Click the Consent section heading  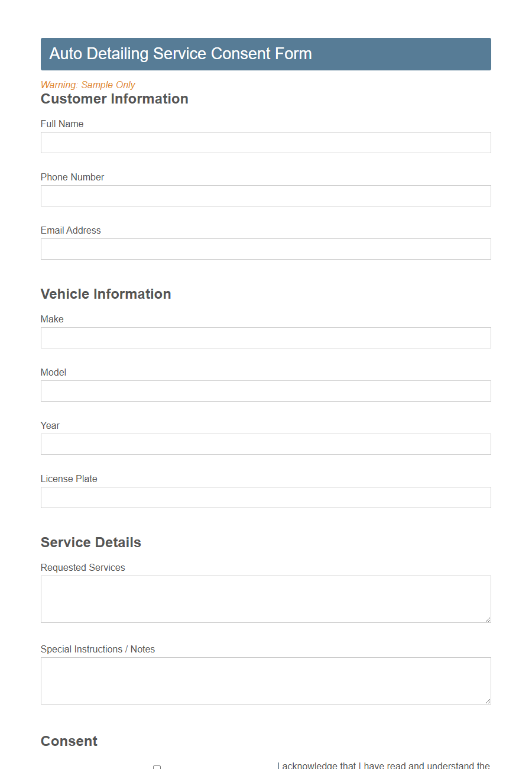[x=69, y=741]
